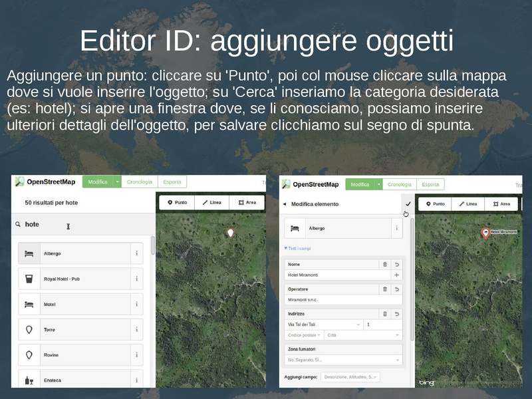Undo changes to the Operatore field
532x399 pixels.
pyautogui.click(x=397, y=289)
